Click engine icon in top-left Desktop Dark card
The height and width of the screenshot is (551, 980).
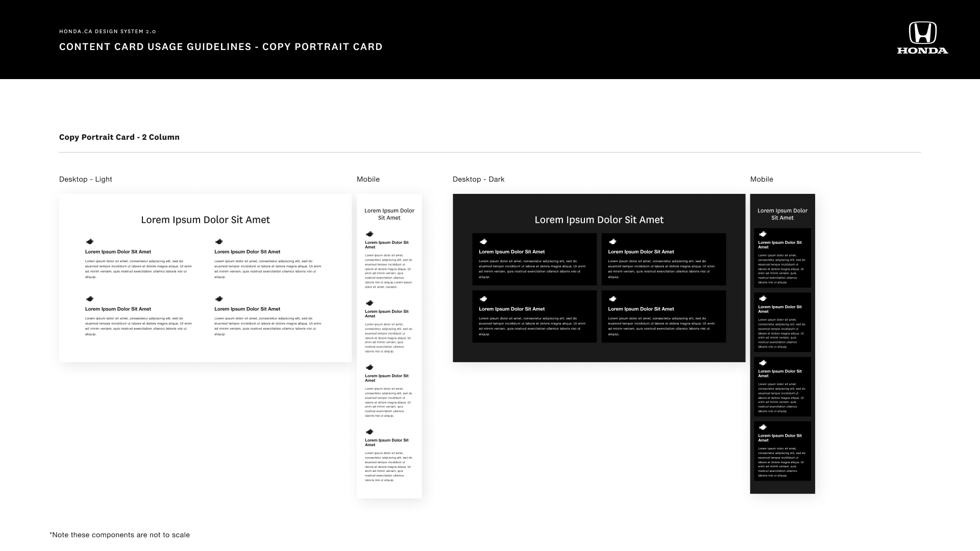483,242
